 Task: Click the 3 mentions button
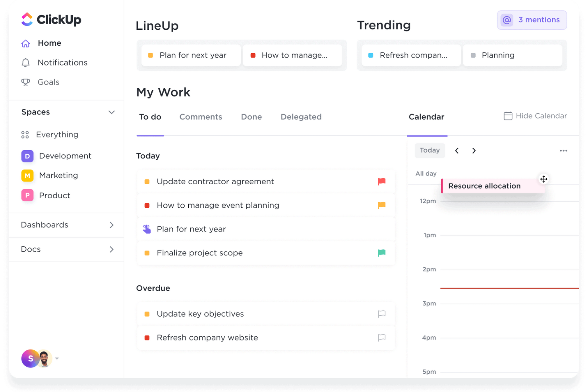pos(532,20)
